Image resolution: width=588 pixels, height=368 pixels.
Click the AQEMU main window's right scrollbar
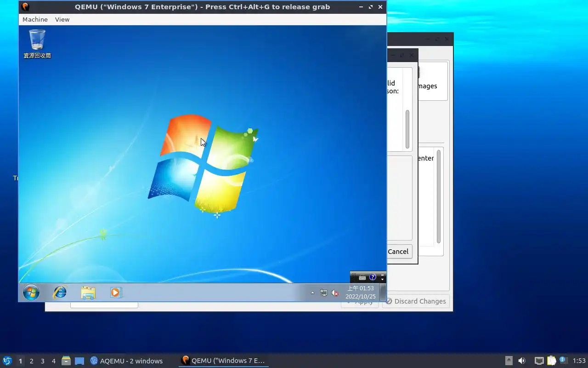pyautogui.click(x=439, y=196)
